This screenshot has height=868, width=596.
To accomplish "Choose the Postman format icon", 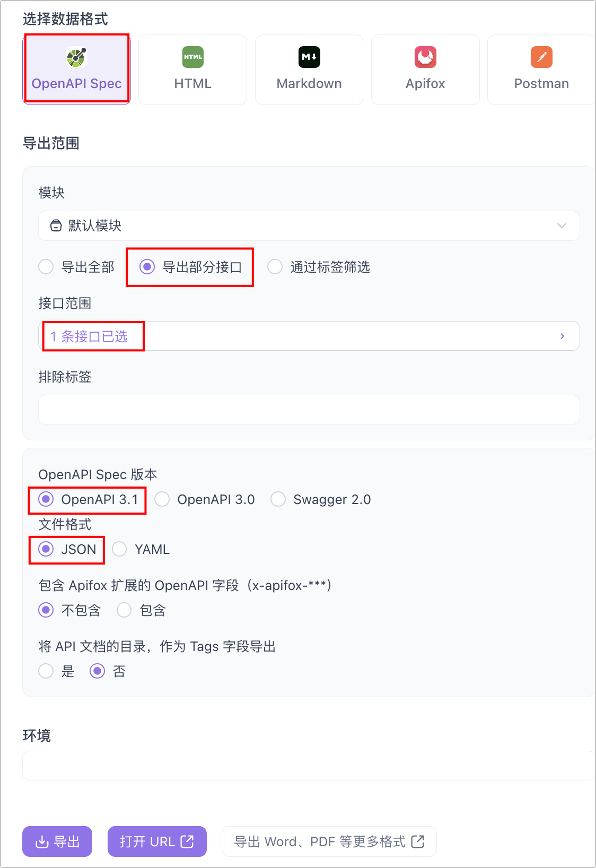I will (541, 57).
